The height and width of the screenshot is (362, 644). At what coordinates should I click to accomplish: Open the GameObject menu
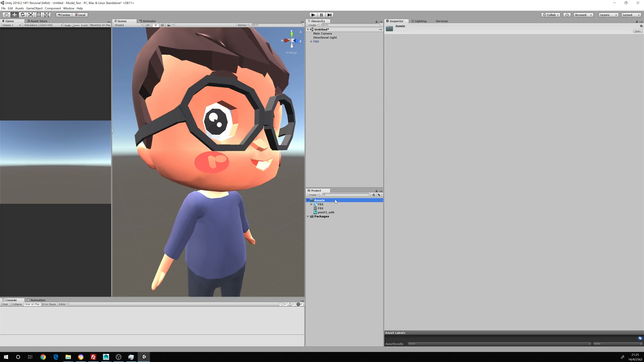[x=34, y=8]
